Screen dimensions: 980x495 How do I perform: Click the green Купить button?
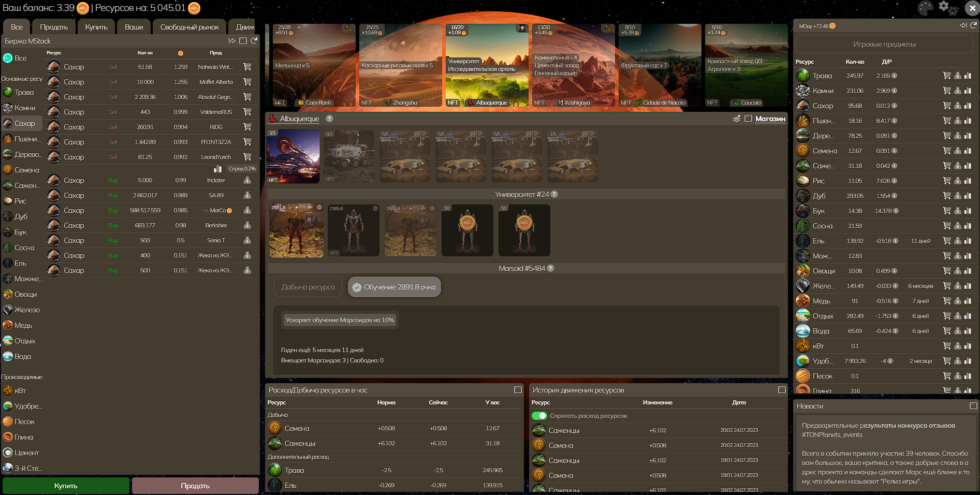click(x=66, y=486)
